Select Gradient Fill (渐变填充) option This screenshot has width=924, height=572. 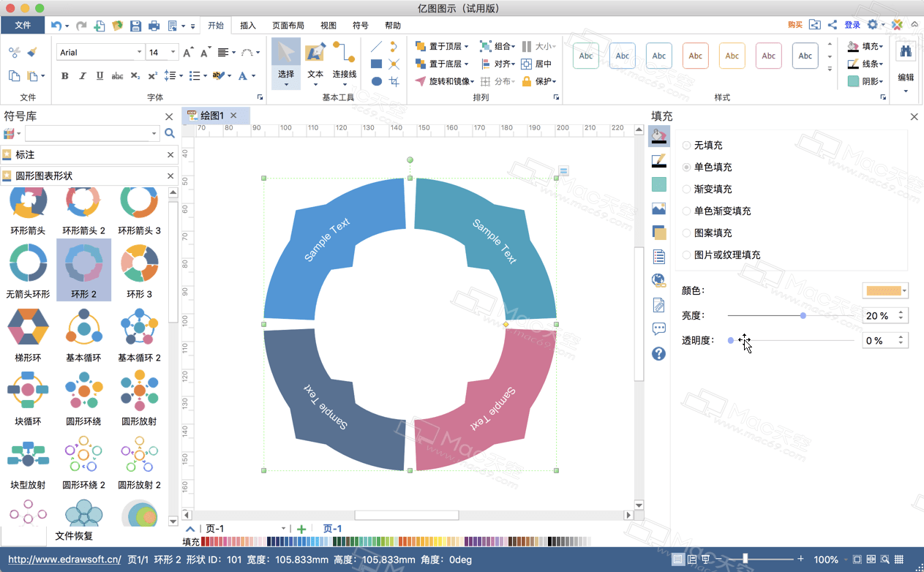(x=686, y=189)
